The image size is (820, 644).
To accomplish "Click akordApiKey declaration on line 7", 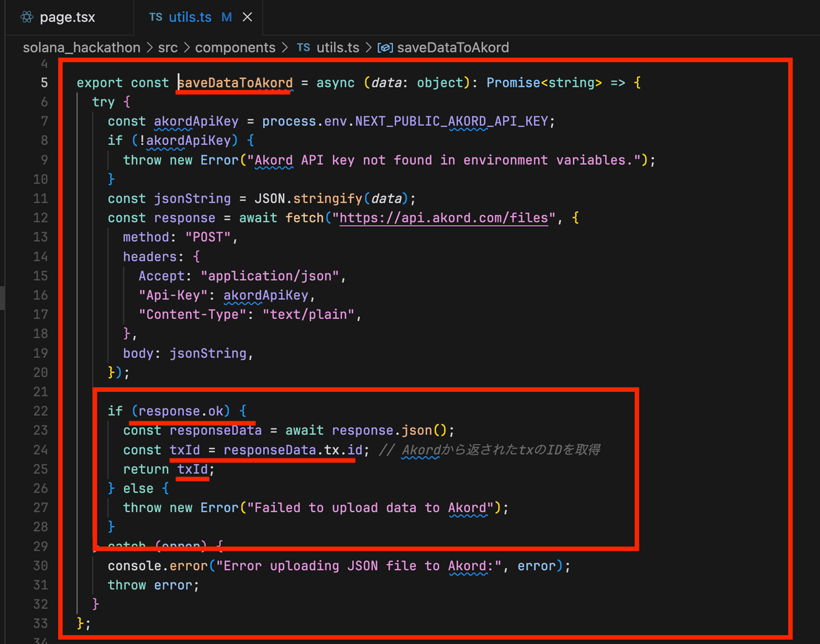I will click(196, 121).
